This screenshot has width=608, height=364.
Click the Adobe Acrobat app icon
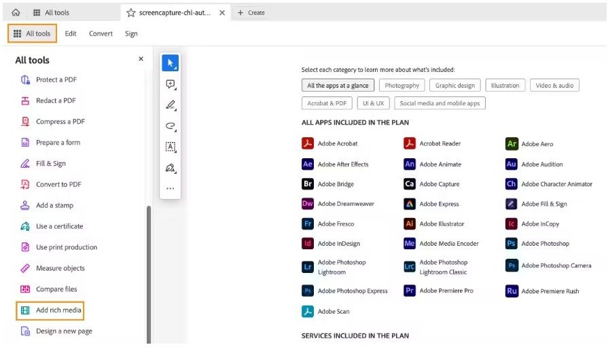tap(308, 143)
